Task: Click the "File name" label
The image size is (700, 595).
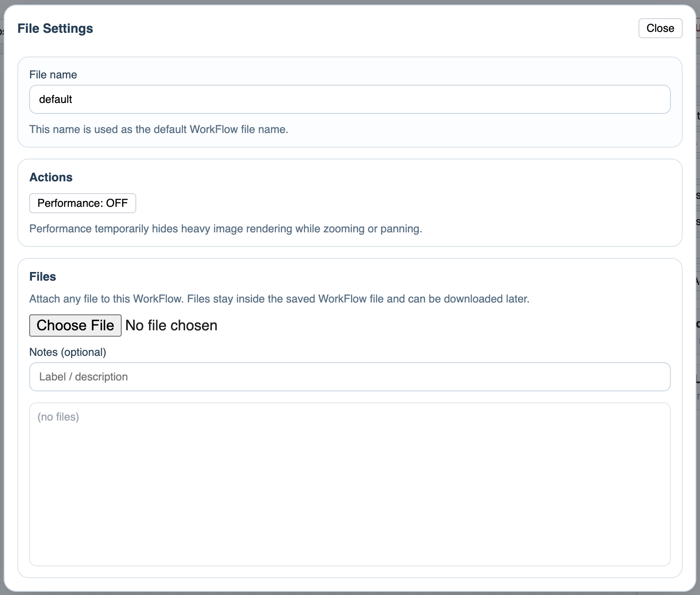Action: (x=53, y=75)
